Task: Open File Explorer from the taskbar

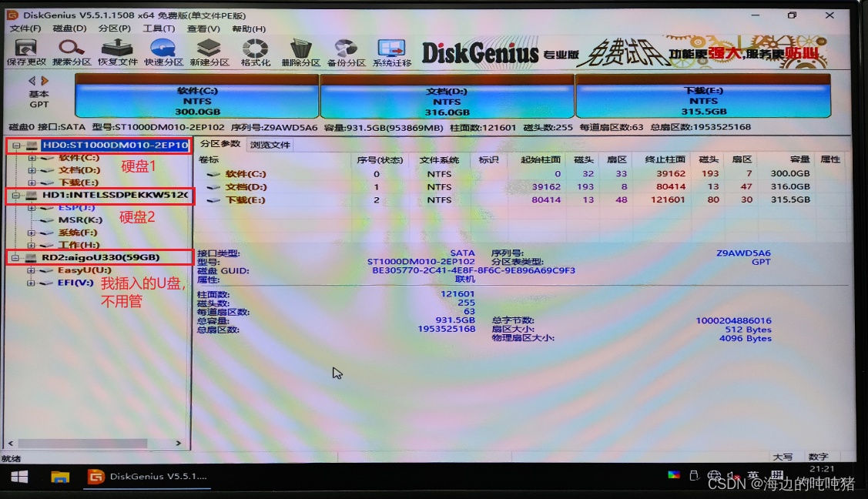Action: [x=60, y=477]
